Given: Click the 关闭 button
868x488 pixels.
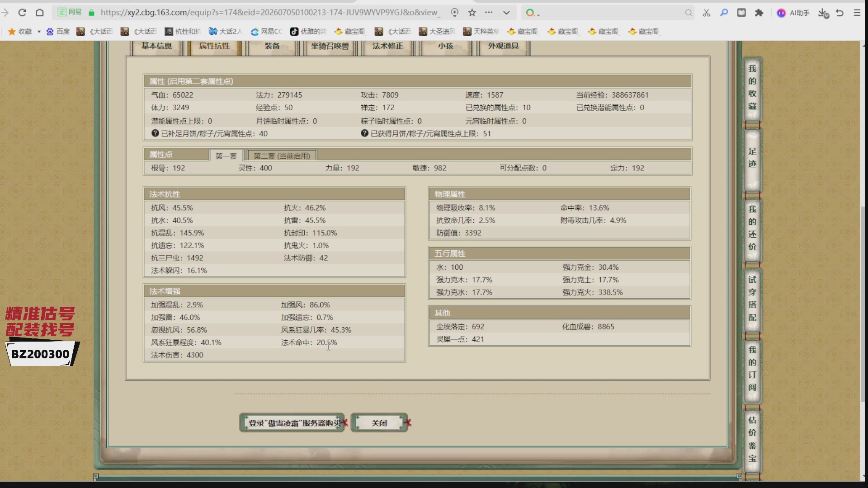Looking at the screenshot, I should click(379, 423).
